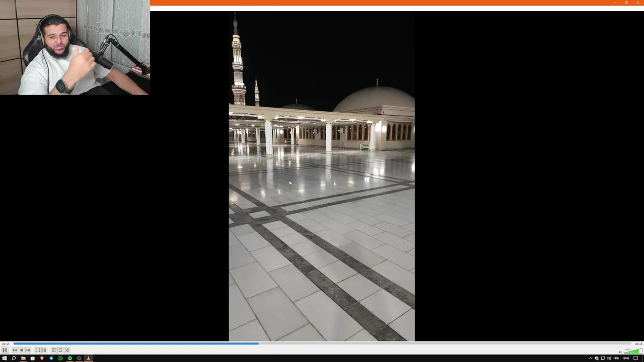Open WhatsApp from the taskbar
The image size is (644, 362).
click(x=60, y=358)
